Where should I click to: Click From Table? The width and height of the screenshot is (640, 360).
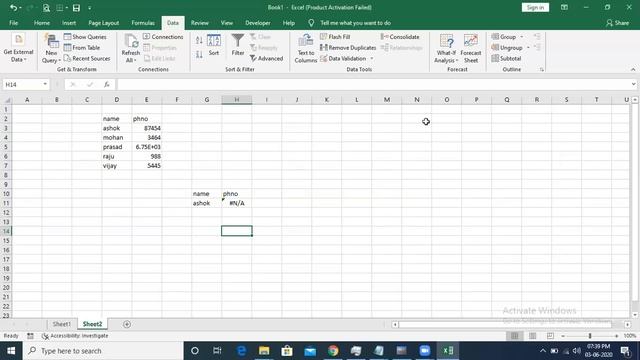point(82,48)
